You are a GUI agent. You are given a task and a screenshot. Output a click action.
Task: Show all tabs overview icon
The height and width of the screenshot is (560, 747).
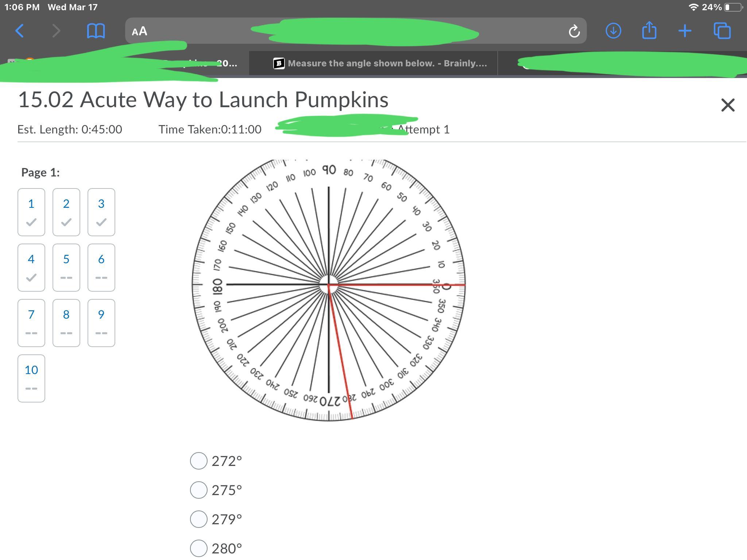[x=722, y=31]
